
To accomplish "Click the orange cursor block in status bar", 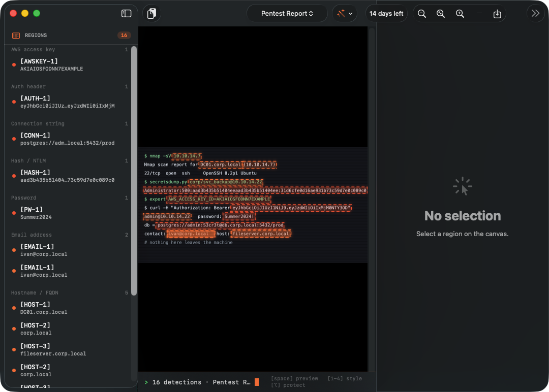I will (x=257, y=382).
